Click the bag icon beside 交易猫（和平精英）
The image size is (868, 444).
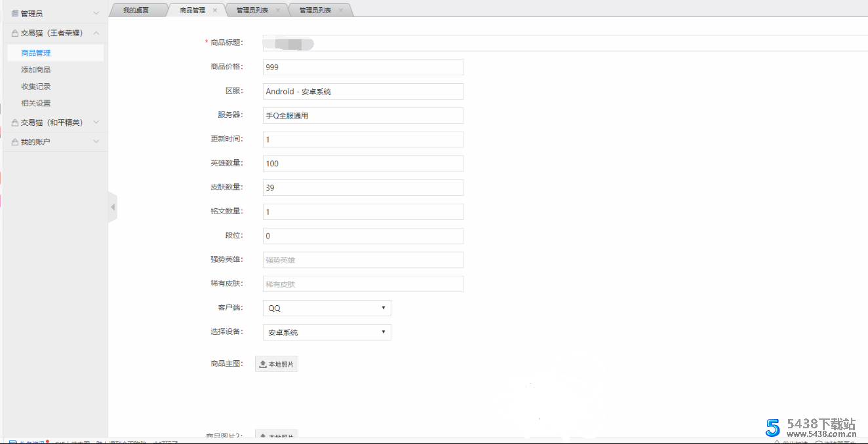tap(15, 122)
